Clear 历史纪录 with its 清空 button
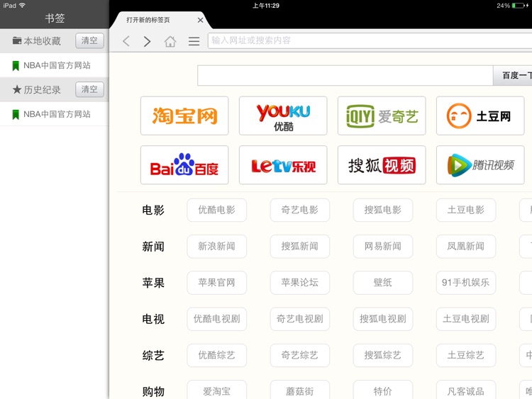Viewport: 532px width, 399px height. coord(89,89)
